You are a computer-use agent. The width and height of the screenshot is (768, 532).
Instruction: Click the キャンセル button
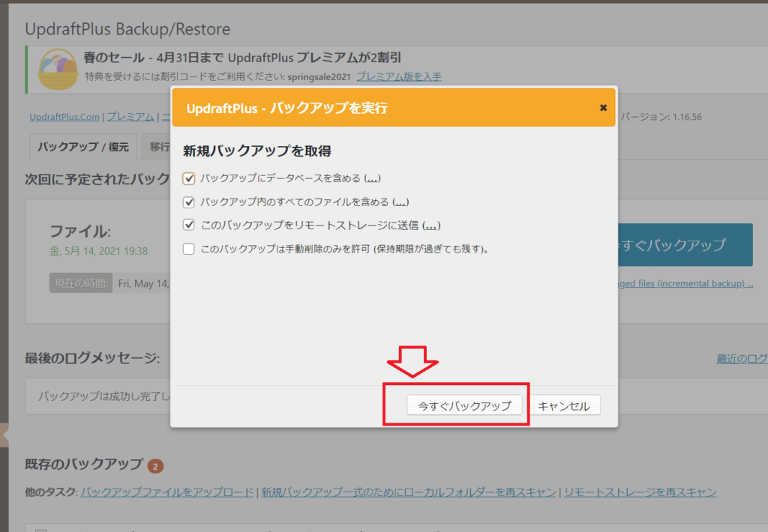(x=564, y=405)
